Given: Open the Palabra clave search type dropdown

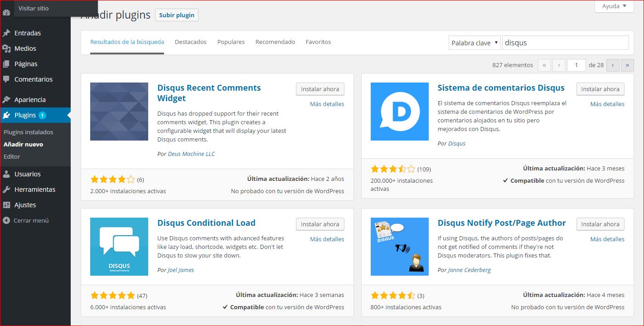Looking at the screenshot, I should coord(475,43).
